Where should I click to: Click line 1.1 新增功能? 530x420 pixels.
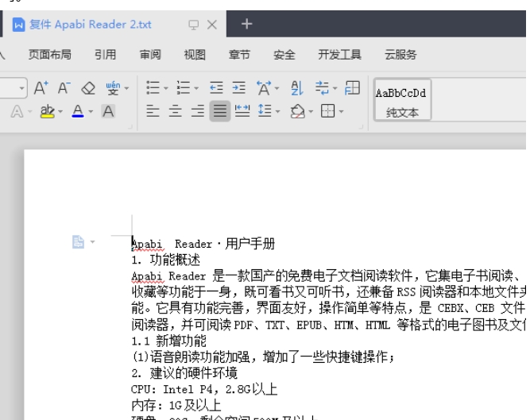click(168, 341)
